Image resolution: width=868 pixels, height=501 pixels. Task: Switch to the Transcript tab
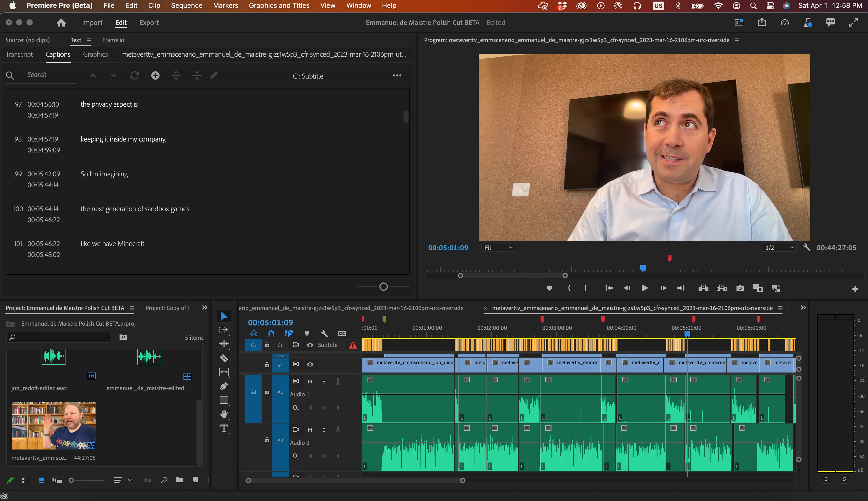pyautogui.click(x=19, y=54)
